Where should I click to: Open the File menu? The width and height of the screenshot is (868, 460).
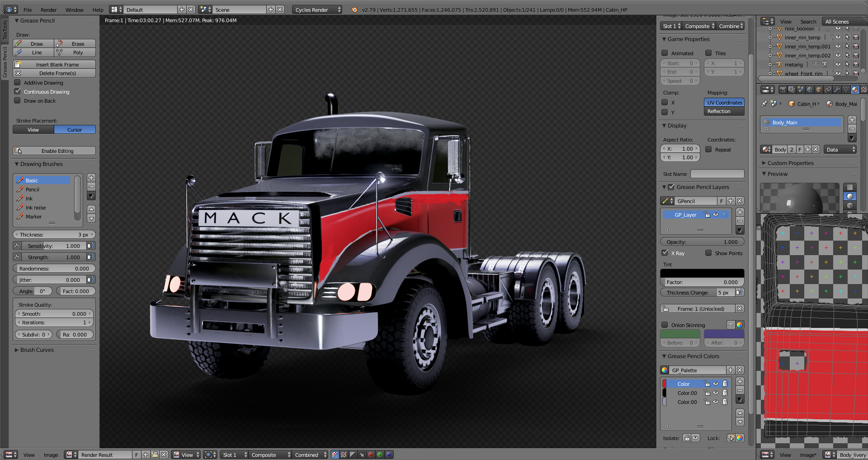pos(28,9)
